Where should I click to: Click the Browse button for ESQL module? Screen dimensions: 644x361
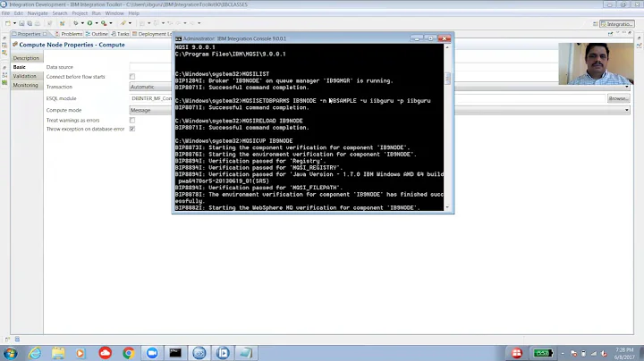tap(618, 98)
